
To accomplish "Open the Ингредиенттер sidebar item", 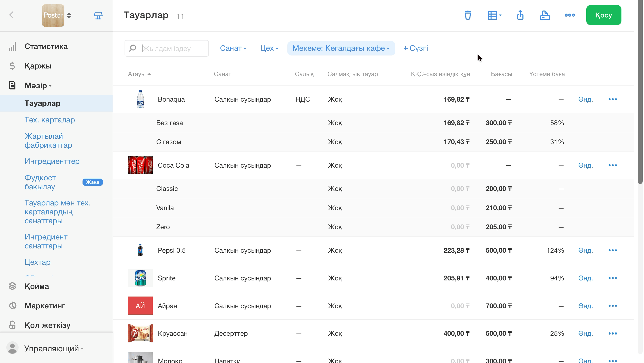I will (x=52, y=161).
